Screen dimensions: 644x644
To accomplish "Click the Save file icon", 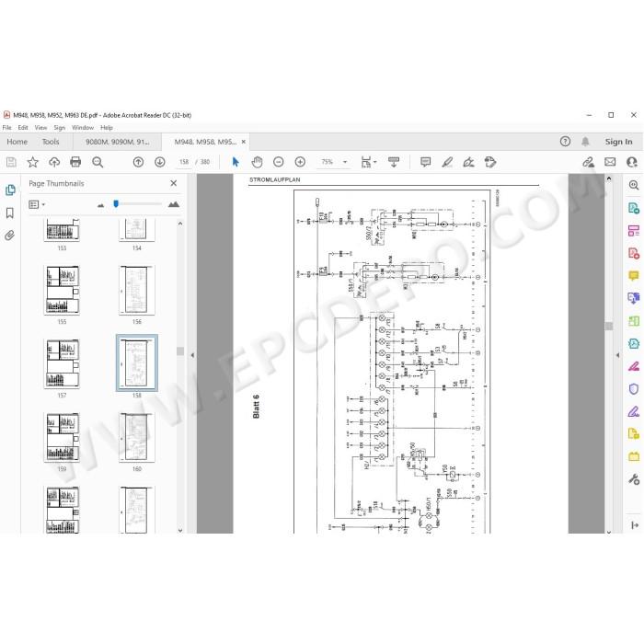I will [11, 162].
